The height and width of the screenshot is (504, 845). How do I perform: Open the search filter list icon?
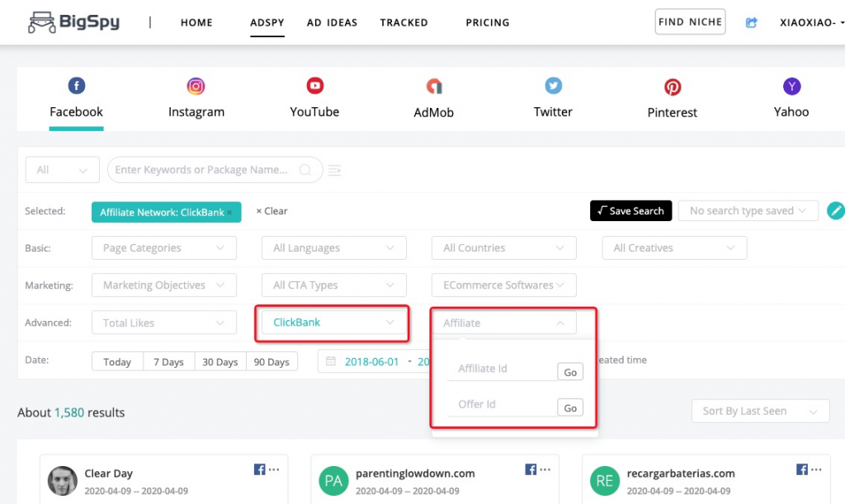335,170
